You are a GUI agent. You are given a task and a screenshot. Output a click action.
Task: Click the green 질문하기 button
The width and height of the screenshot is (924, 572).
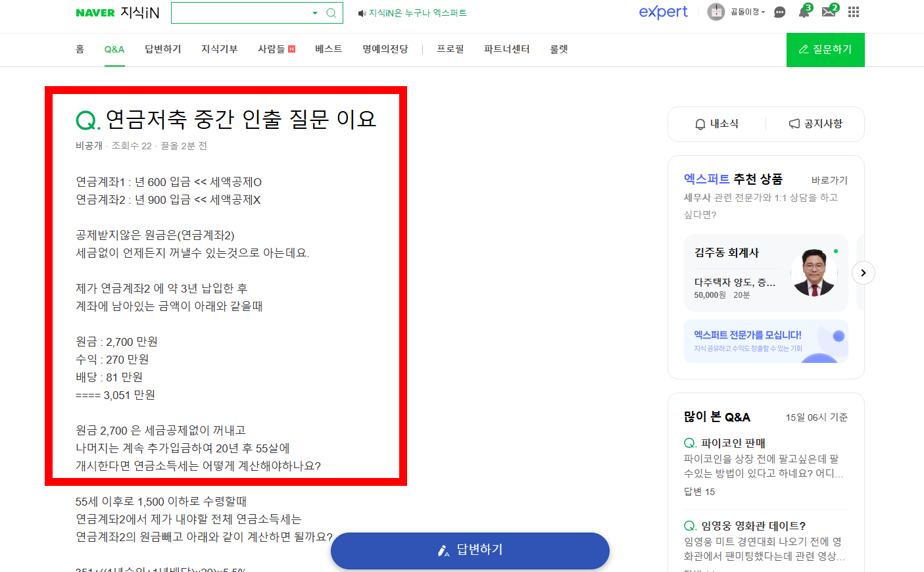pyautogui.click(x=825, y=50)
